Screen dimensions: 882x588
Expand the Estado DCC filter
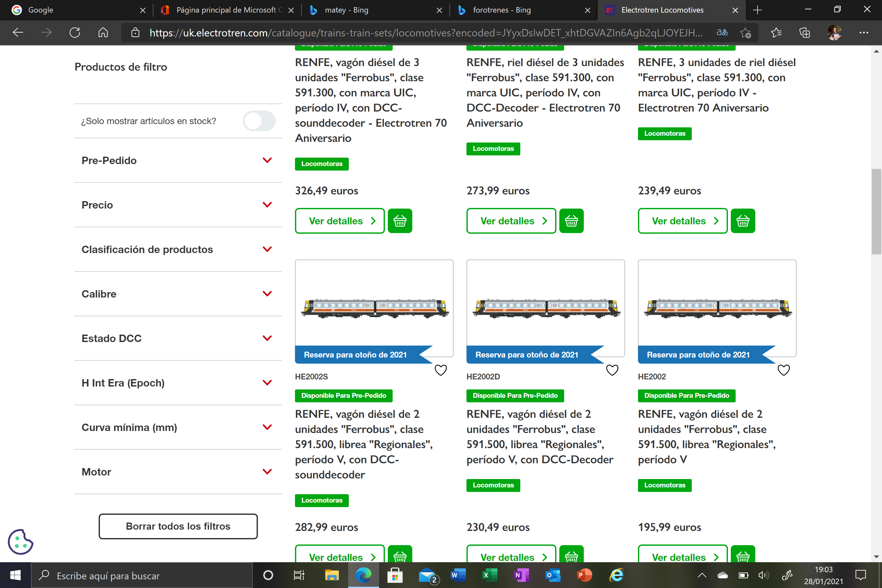pyautogui.click(x=178, y=338)
